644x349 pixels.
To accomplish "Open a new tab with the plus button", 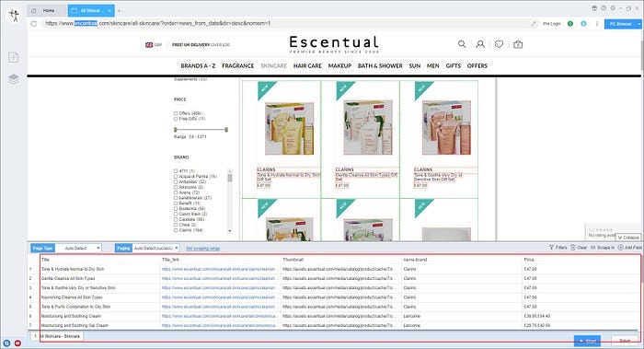I will tap(119, 11).
